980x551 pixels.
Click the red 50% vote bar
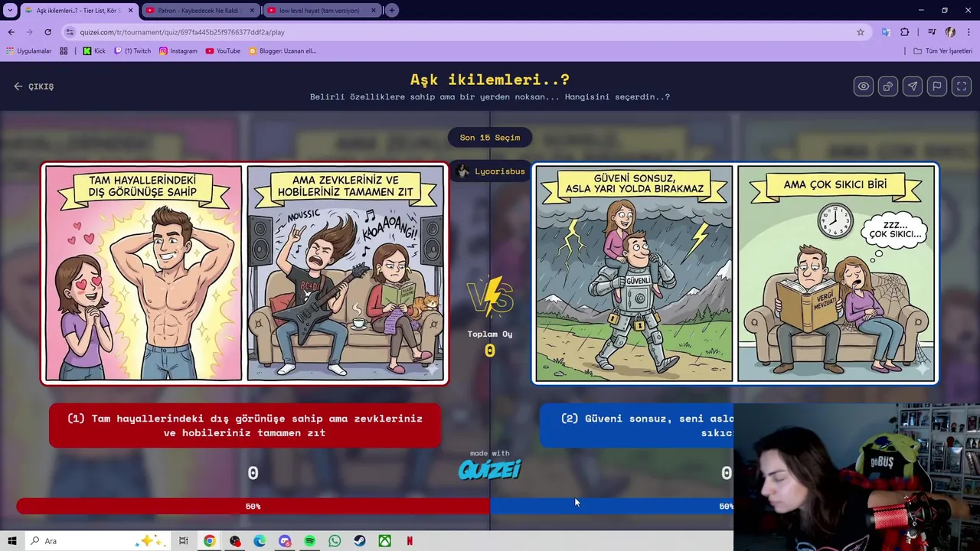click(253, 506)
